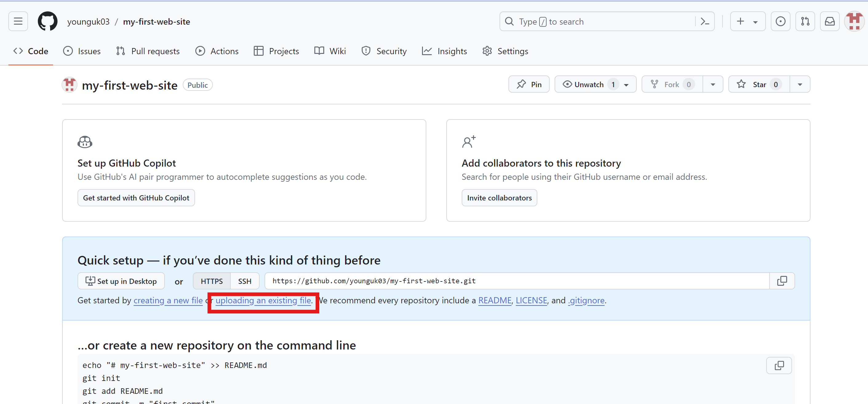
Task: Open the pull requests icon in top header
Action: [805, 22]
